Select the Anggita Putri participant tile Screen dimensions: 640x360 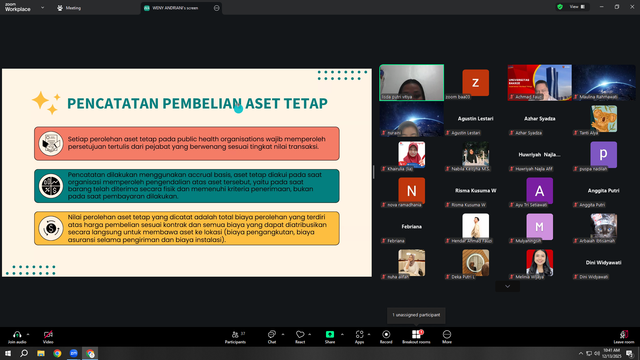pos(604,190)
